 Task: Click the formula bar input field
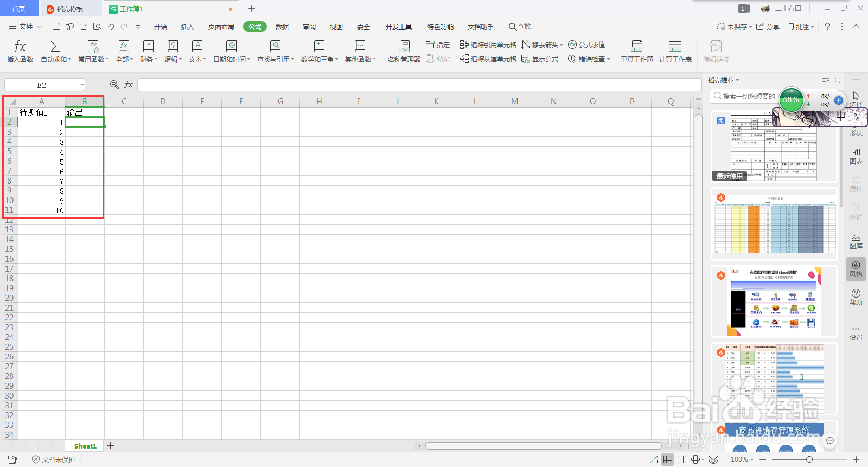(419, 85)
